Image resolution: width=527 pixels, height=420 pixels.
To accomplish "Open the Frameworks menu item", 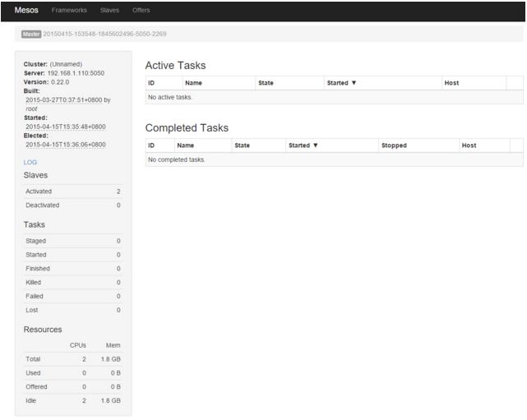I will tap(69, 10).
